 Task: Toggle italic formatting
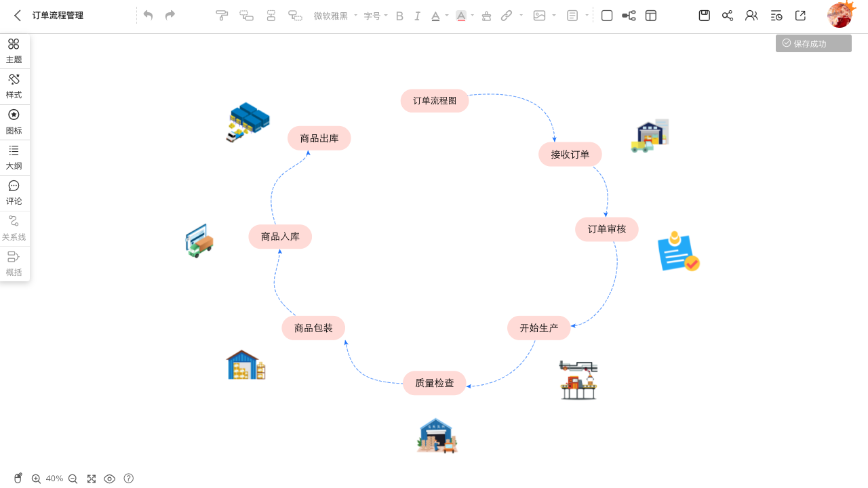tap(417, 16)
